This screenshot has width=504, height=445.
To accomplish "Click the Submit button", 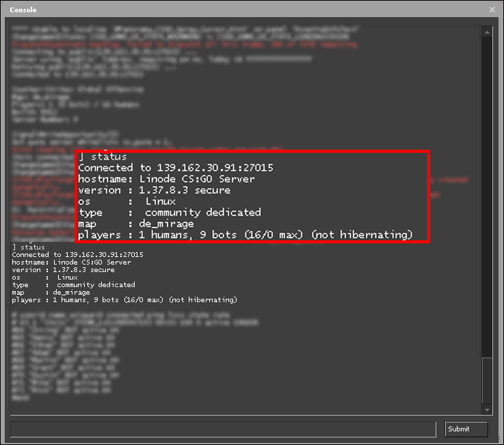I will click(x=466, y=429).
